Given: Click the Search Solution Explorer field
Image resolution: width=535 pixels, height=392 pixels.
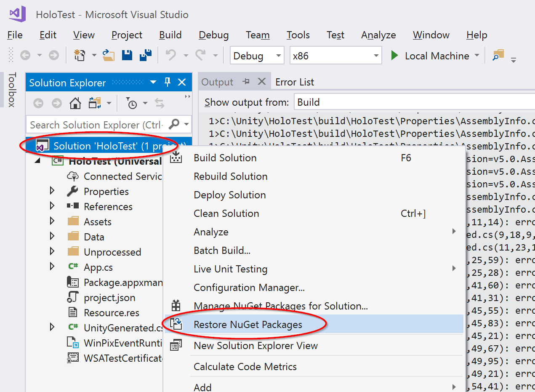Looking at the screenshot, I should (97, 125).
